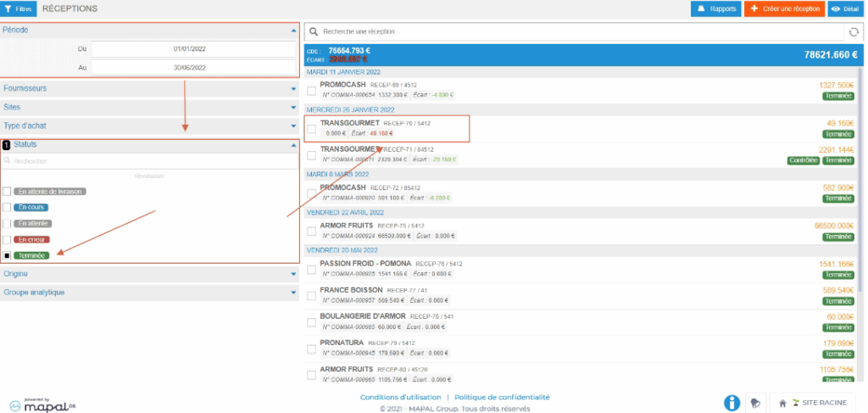Viewport: 868px width, 413px height.
Task: Expand the Type d'achat filter section
Action: tap(149, 126)
